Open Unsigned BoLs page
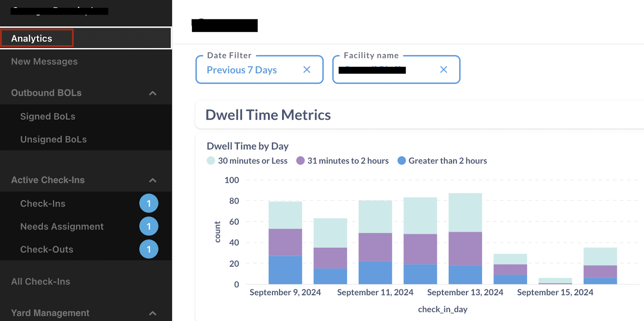Image resolution: width=644 pixels, height=321 pixels. click(x=53, y=139)
